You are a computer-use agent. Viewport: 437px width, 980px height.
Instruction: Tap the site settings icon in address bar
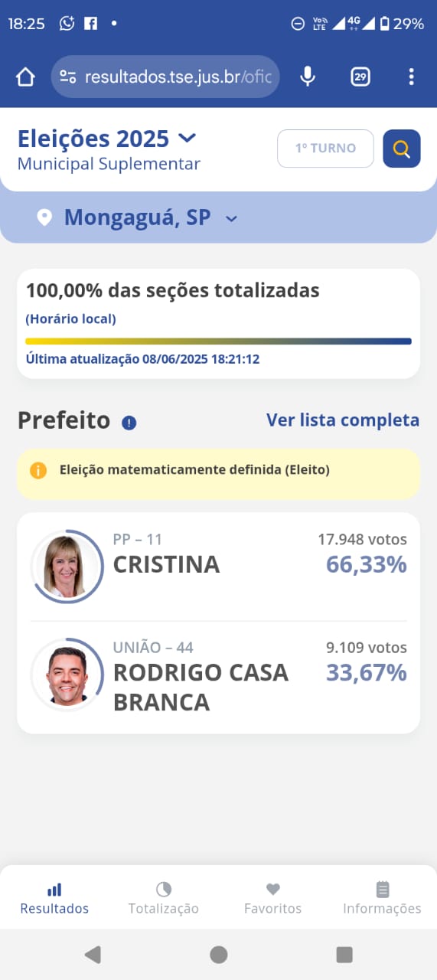point(68,77)
